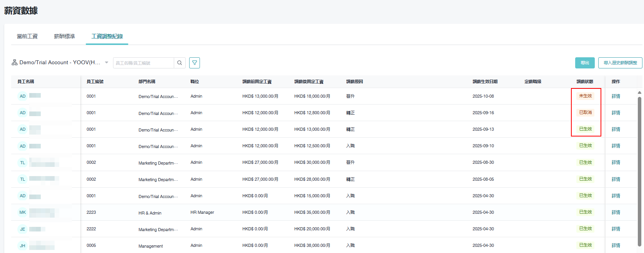This screenshot has width=644, height=253.
Task: Click the magnifier search icon
Action: pyautogui.click(x=180, y=63)
